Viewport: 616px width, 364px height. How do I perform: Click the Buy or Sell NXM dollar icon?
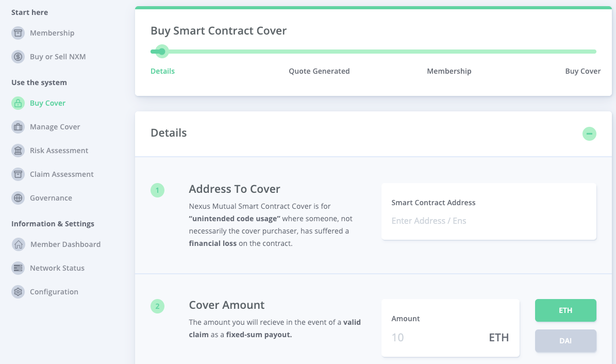coord(18,57)
